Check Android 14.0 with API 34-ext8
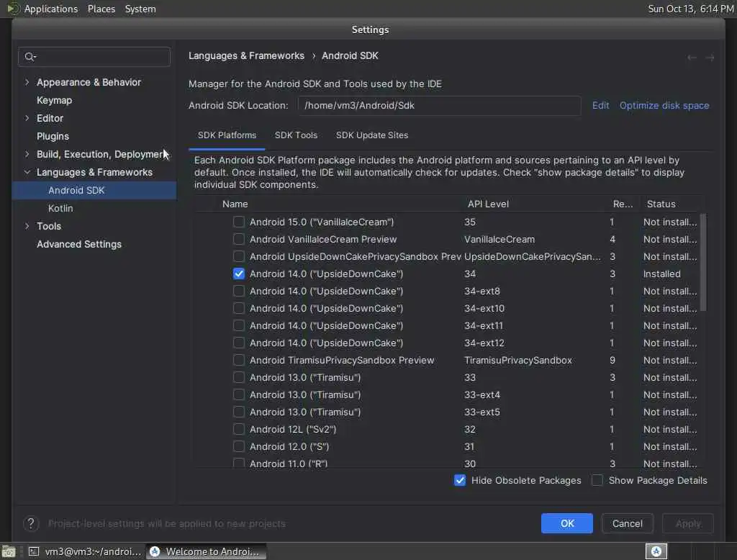This screenshot has height=560, width=737. 239,291
